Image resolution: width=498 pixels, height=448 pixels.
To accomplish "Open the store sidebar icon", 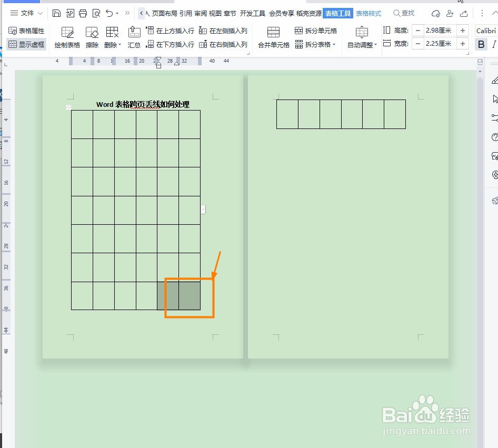I will click(494, 156).
